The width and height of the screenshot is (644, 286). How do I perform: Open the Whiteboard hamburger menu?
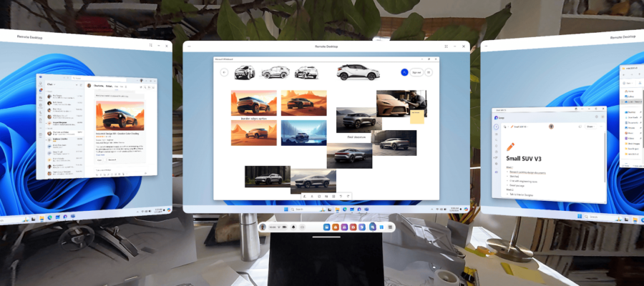pos(429,72)
